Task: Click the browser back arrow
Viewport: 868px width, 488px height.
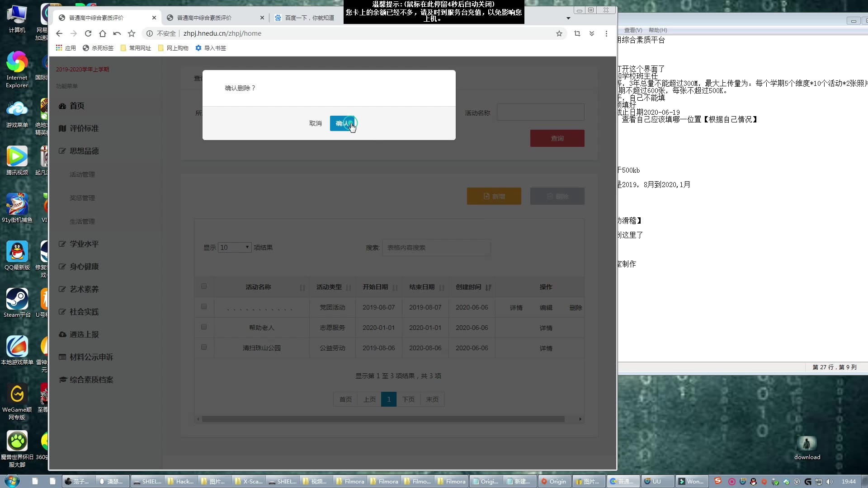Action: coord(59,33)
